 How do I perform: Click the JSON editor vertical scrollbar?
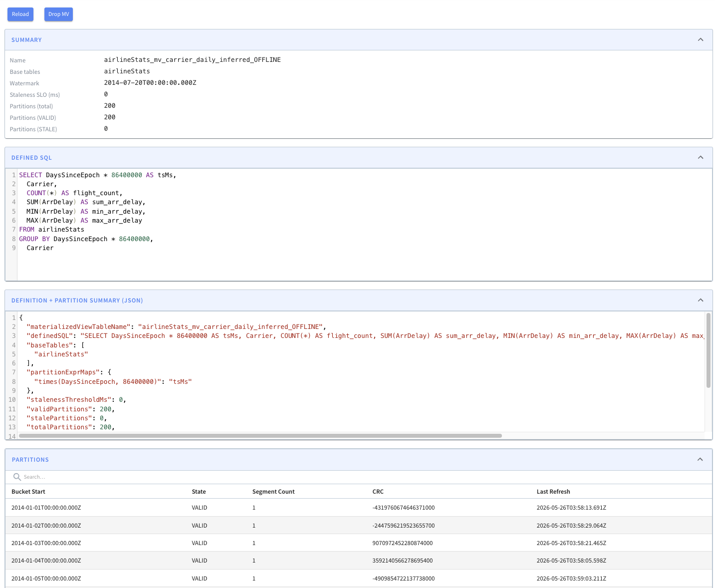pyautogui.click(x=708, y=350)
